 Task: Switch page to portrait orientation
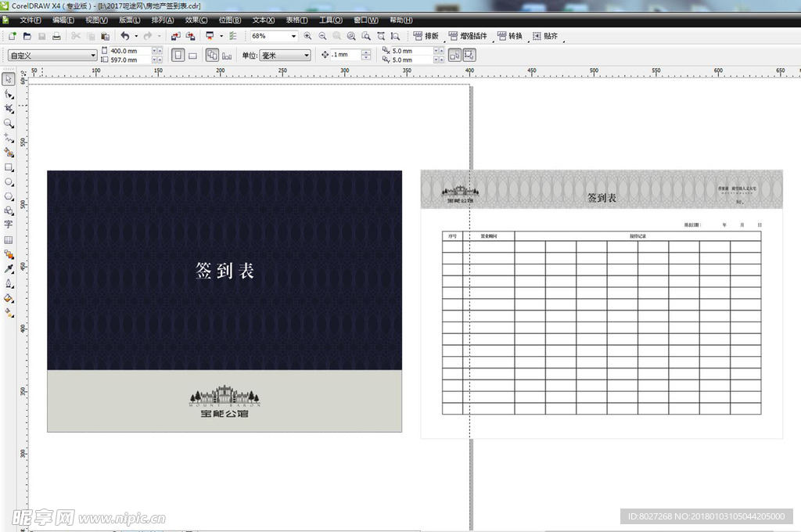tap(178, 56)
